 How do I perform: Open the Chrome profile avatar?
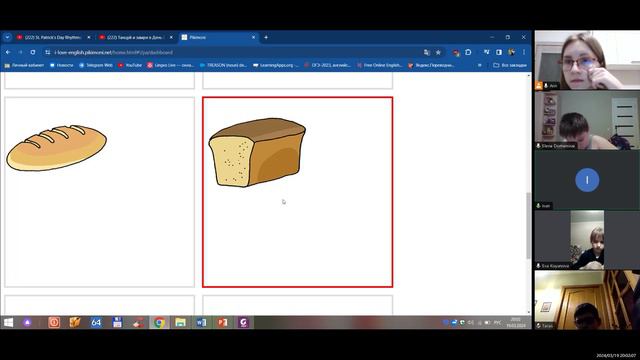511,52
